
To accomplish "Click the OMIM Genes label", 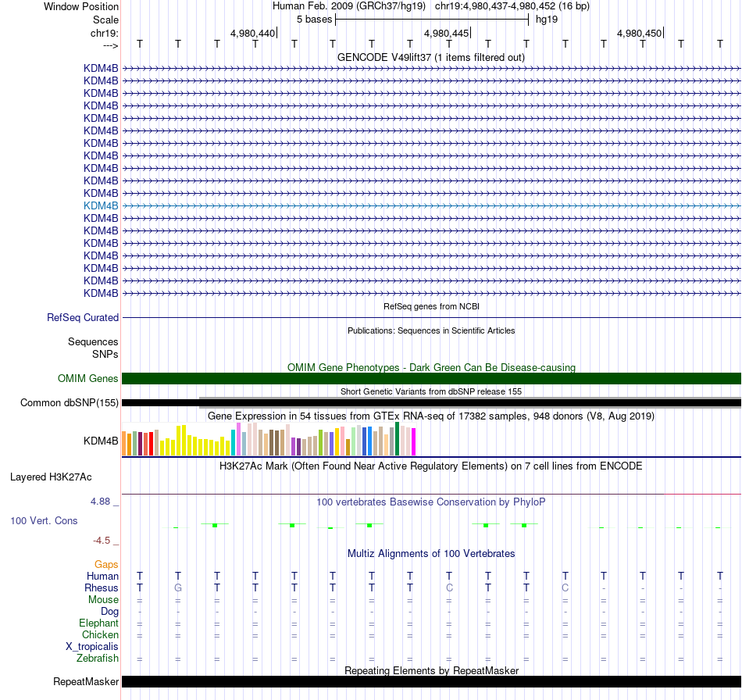I will tap(88, 379).
